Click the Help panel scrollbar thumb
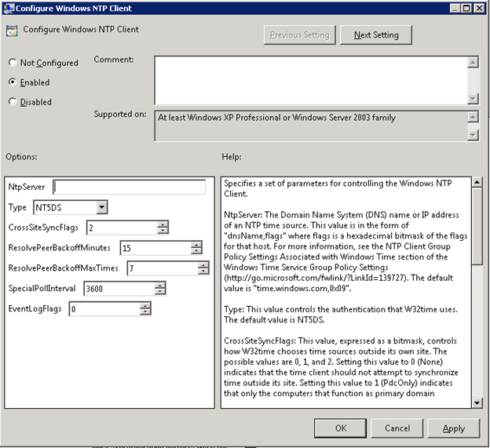 pos(477,226)
